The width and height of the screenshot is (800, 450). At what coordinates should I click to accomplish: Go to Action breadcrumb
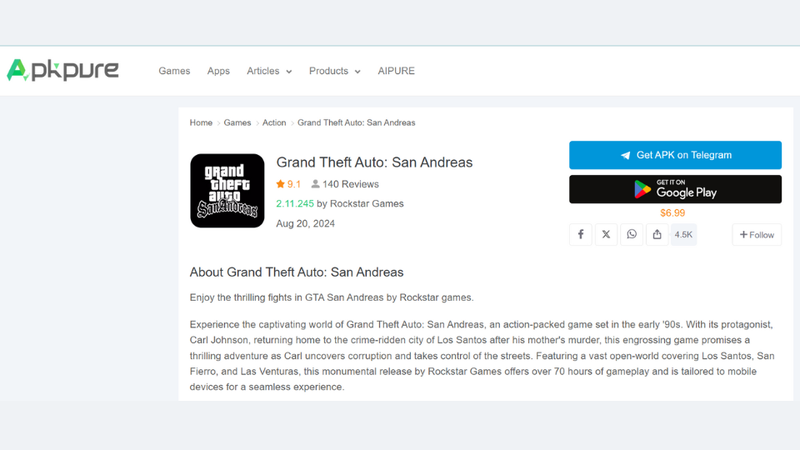point(274,123)
